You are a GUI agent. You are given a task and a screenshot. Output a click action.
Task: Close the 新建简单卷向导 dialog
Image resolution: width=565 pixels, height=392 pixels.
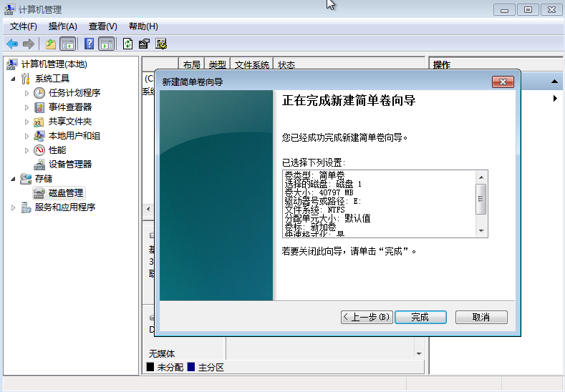coord(503,82)
